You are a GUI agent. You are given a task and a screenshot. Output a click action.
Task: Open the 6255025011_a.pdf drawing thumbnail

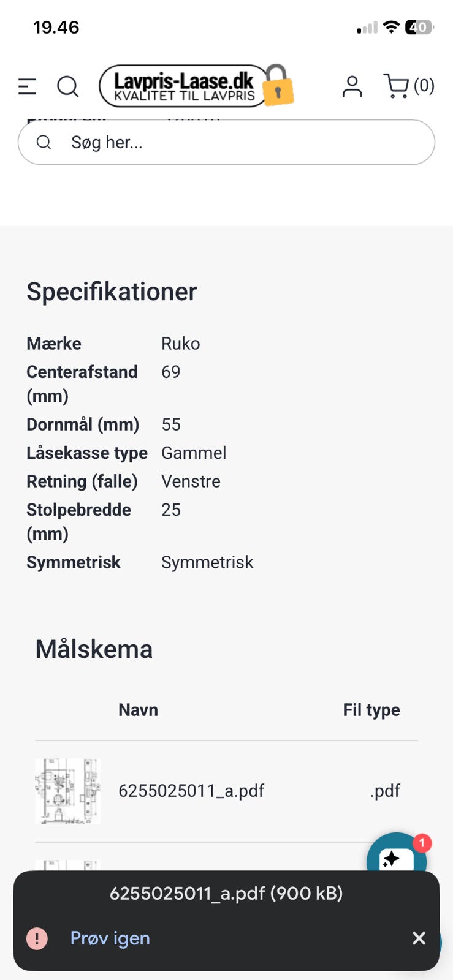pos(67,791)
